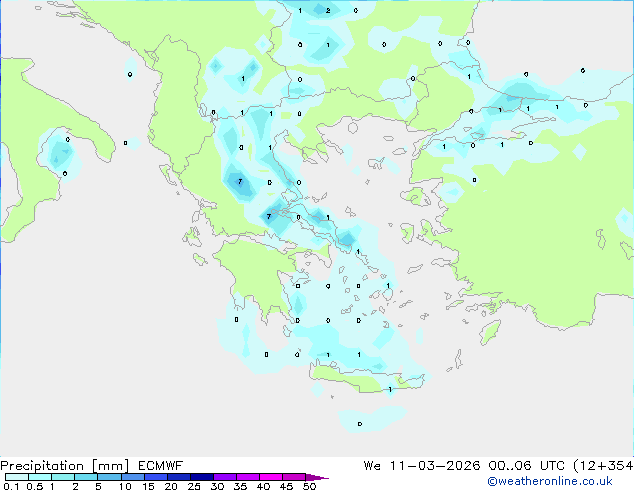The height and width of the screenshot is (490, 634).
Task: Select the "35" legend scale label
Action: [240, 486]
